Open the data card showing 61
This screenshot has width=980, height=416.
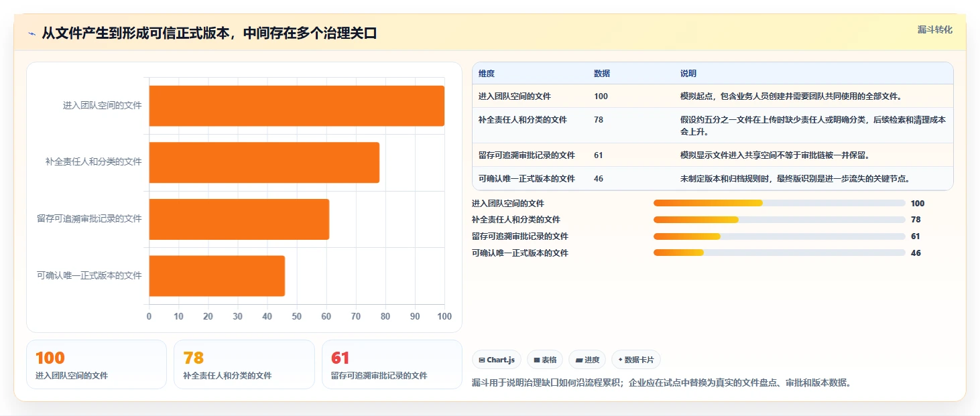tap(392, 364)
